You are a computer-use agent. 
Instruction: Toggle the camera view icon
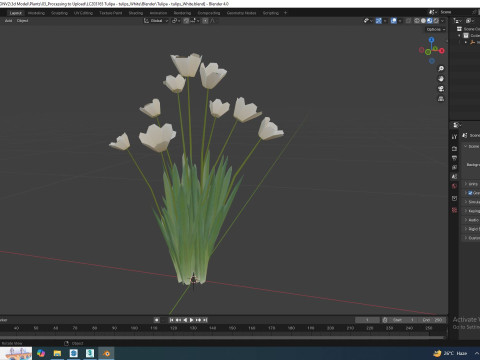[x=441, y=89]
